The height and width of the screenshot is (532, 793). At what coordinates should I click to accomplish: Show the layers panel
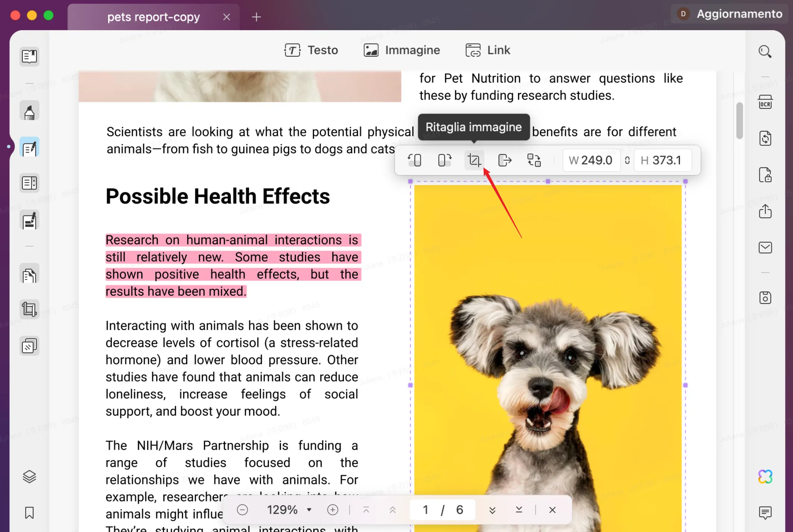coord(29,476)
